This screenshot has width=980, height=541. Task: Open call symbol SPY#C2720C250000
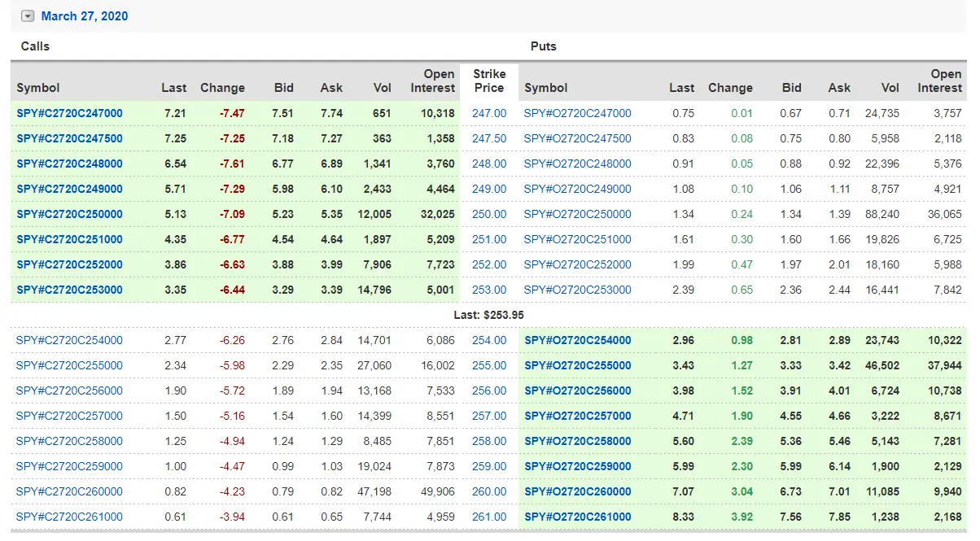click(70, 214)
